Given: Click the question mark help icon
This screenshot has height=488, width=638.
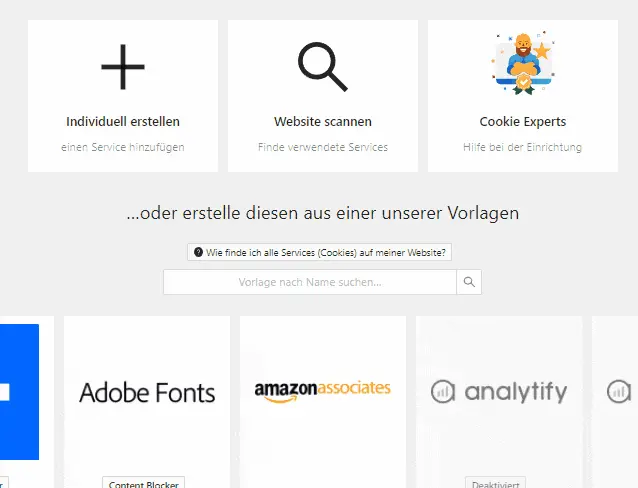Looking at the screenshot, I should pos(198,252).
